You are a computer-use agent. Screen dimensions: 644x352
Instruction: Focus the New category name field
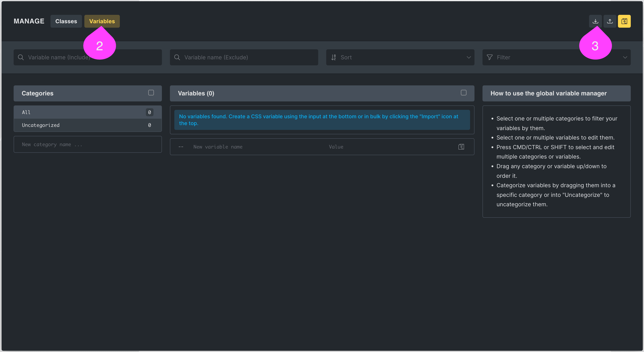point(88,144)
